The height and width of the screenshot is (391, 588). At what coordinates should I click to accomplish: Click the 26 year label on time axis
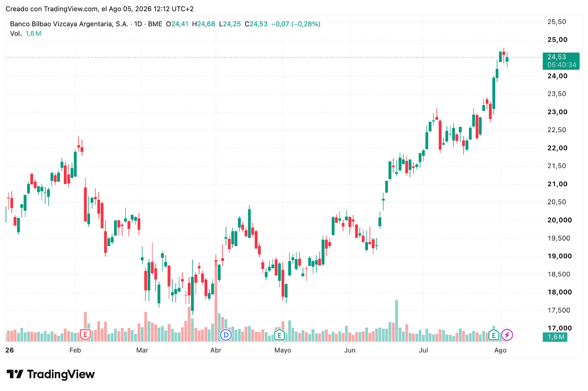coord(9,350)
